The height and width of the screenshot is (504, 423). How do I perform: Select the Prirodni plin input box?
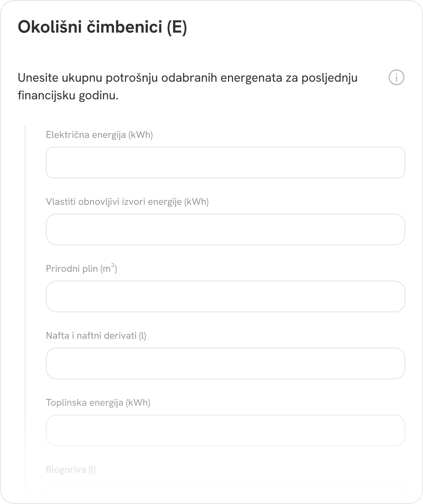[x=225, y=296]
